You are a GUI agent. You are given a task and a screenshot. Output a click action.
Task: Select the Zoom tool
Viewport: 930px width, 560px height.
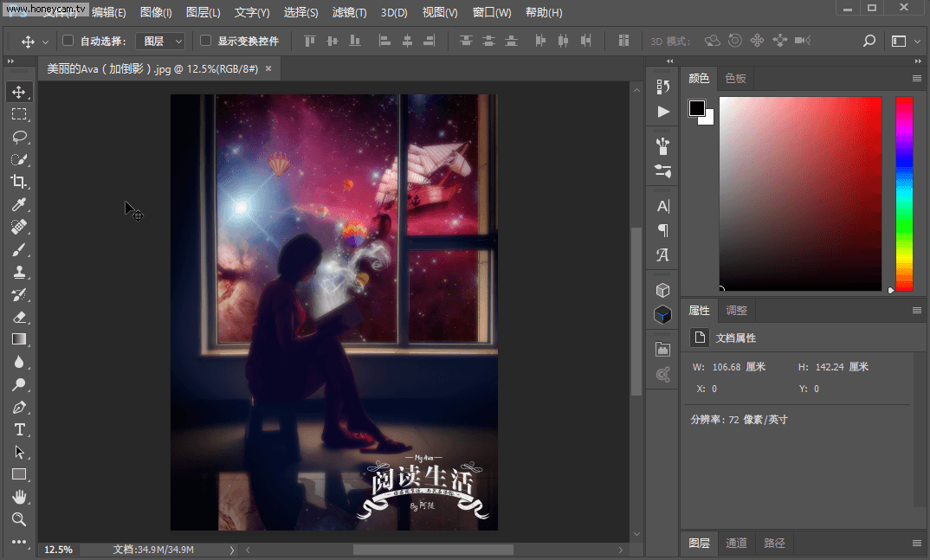19,519
